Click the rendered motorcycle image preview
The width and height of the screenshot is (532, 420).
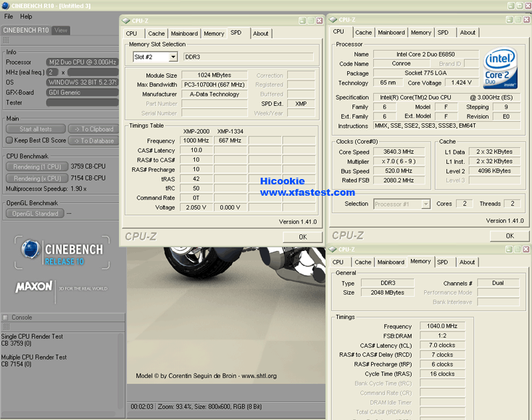click(x=226, y=315)
